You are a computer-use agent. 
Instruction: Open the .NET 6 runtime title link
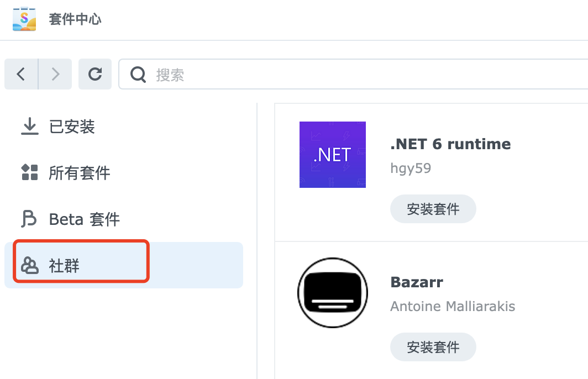click(x=450, y=144)
